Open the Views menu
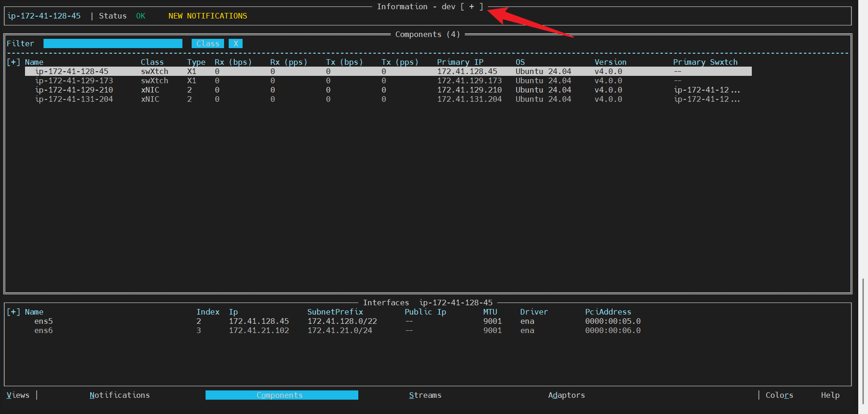This screenshot has height=414, width=868. pyautogui.click(x=18, y=395)
